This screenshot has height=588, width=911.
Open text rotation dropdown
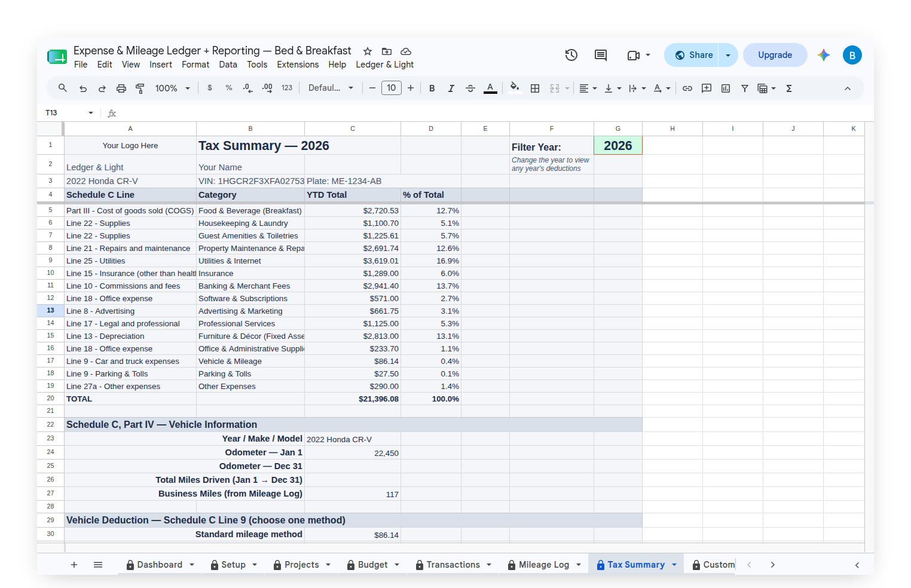point(662,88)
